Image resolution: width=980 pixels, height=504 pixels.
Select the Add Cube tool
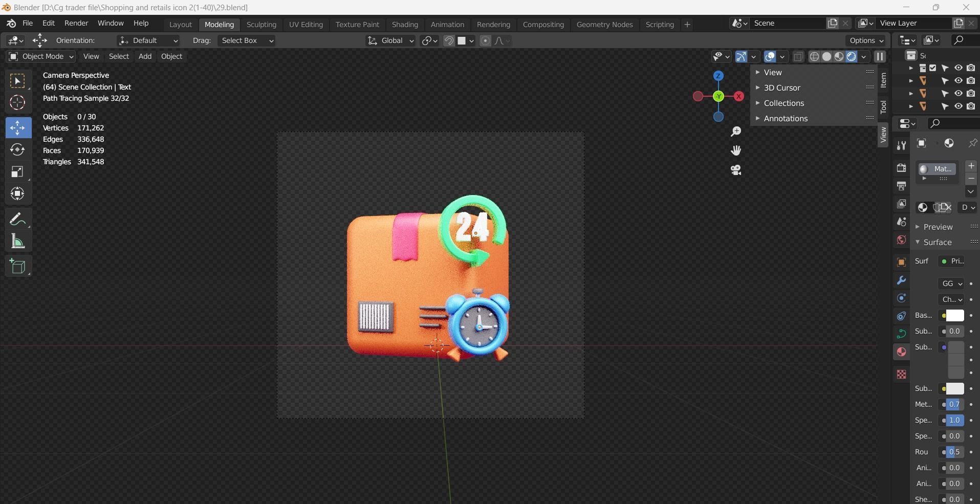tap(17, 266)
